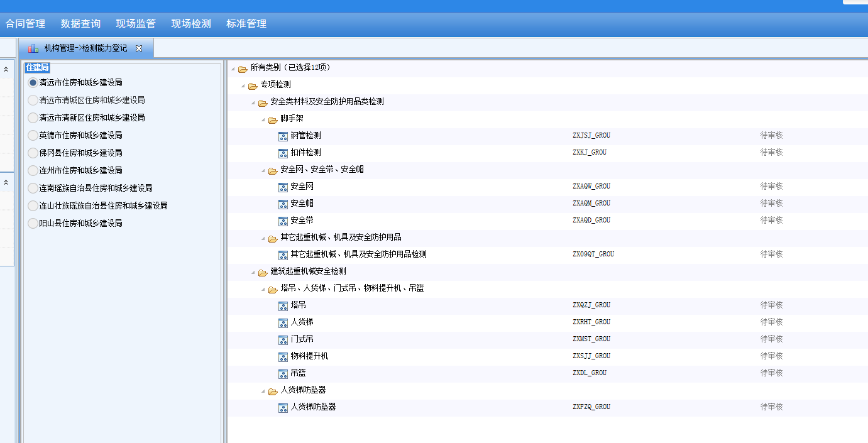Click the 专项检测 folder icon
The width and height of the screenshot is (868, 443).
[253, 85]
